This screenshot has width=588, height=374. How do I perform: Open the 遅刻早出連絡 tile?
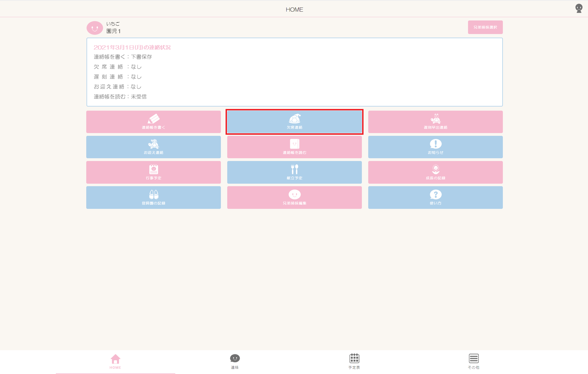(435, 122)
